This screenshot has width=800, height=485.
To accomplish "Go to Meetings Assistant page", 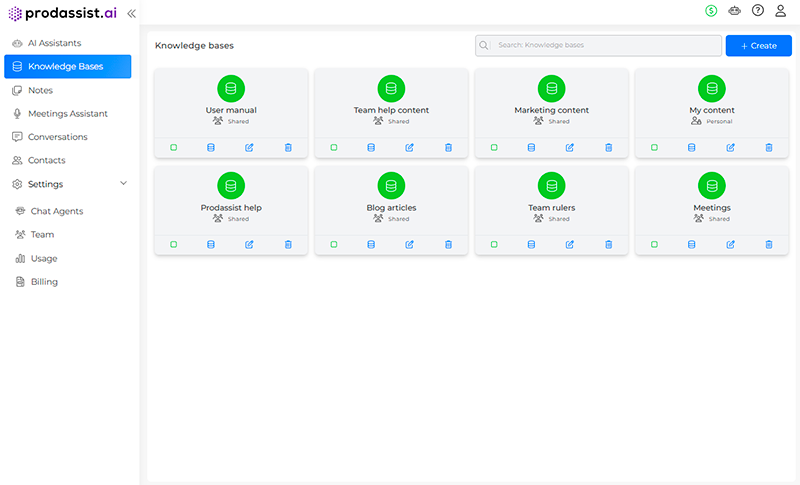I will click(x=67, y=114).
